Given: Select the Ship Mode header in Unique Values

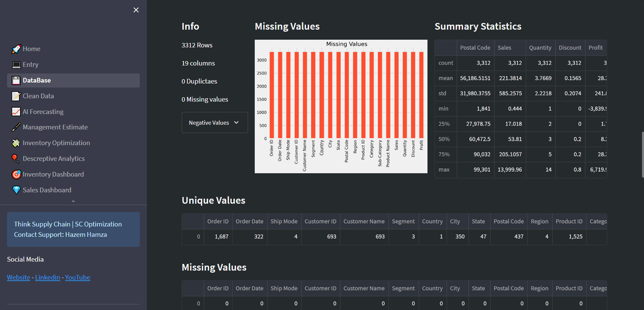Looking at the screenshot, I should pyautogui.click(x=284, y=221).
